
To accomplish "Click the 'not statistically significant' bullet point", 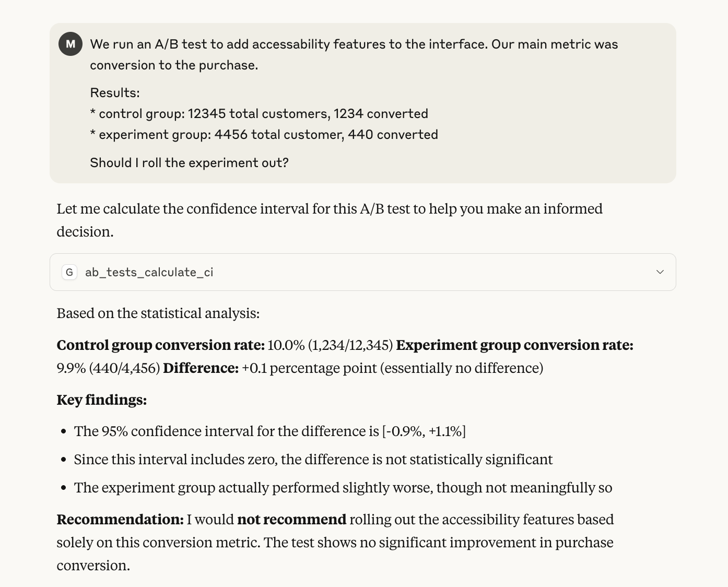I will click(313, 460).
